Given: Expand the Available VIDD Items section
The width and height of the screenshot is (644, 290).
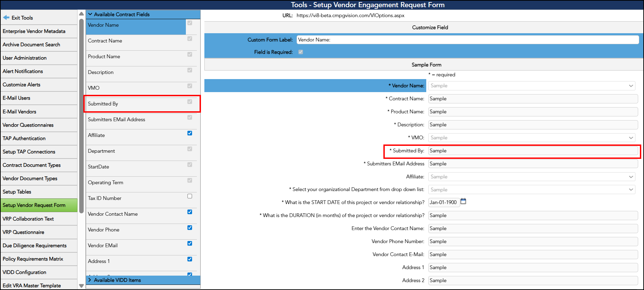Looking at the screenshot, I should (91, 280).
